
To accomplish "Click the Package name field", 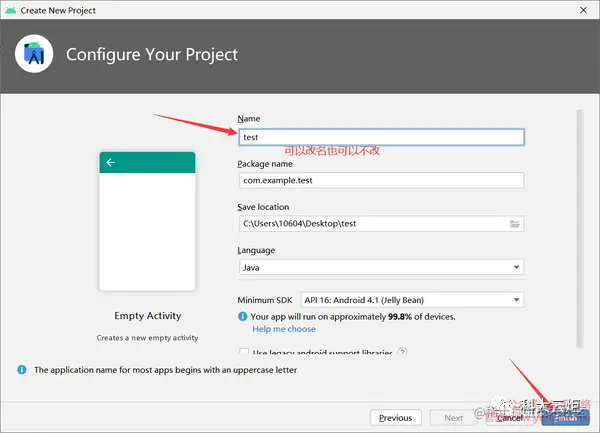I will tap(381, 180).
